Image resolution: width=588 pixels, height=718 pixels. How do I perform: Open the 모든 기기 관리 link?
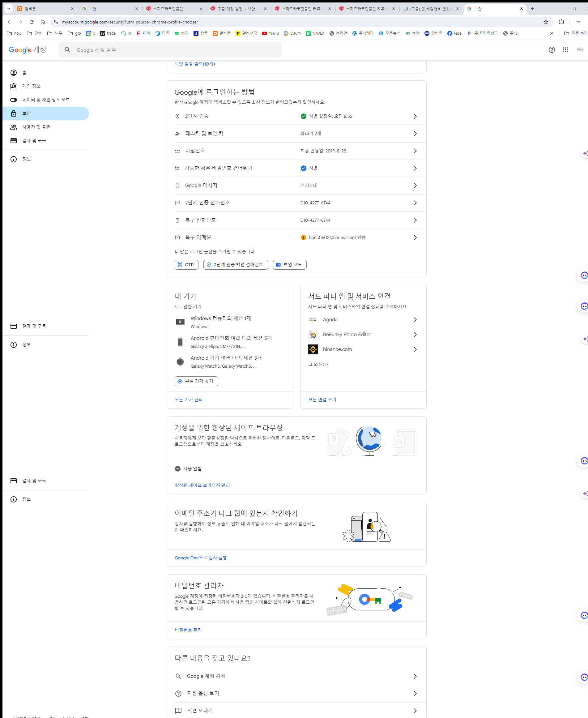[x=189, y=400]
